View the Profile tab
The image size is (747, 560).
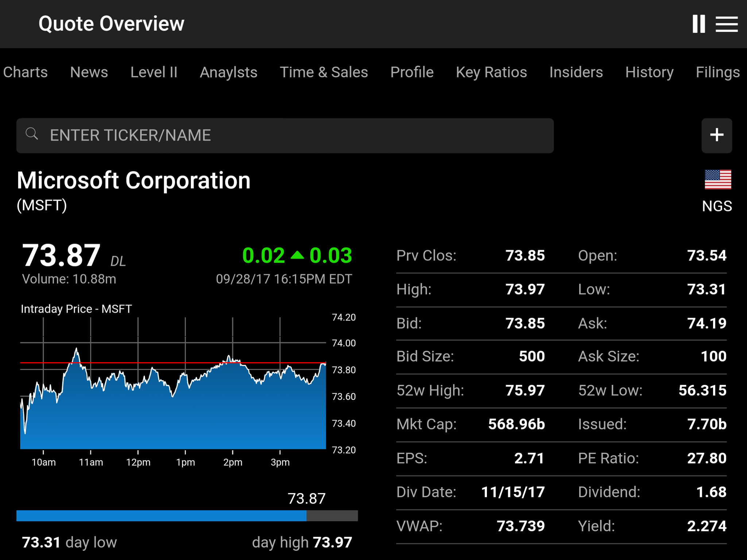(x=412, y=72)
